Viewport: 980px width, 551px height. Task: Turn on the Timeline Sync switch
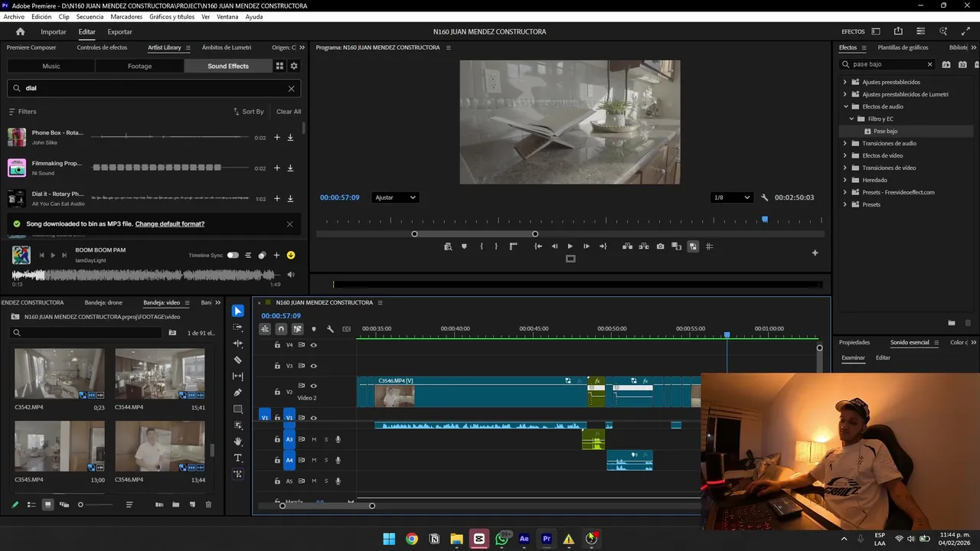coord(233,256)
